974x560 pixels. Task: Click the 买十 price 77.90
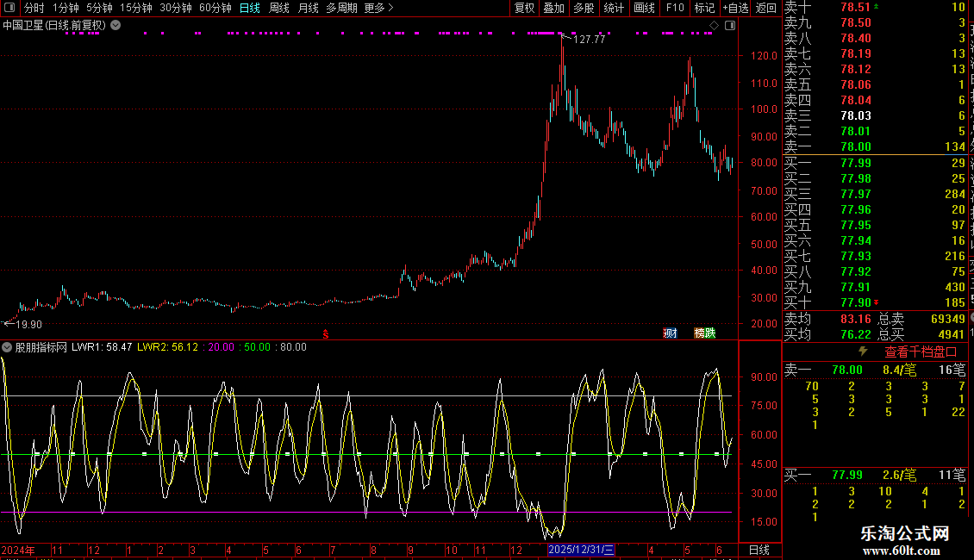click(856, 302)
